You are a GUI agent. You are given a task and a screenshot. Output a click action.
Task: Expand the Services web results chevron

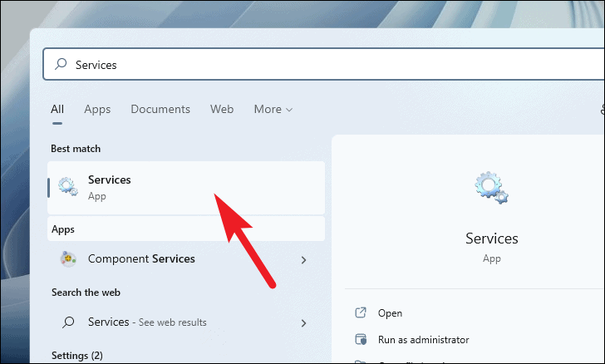pos(303,323)
